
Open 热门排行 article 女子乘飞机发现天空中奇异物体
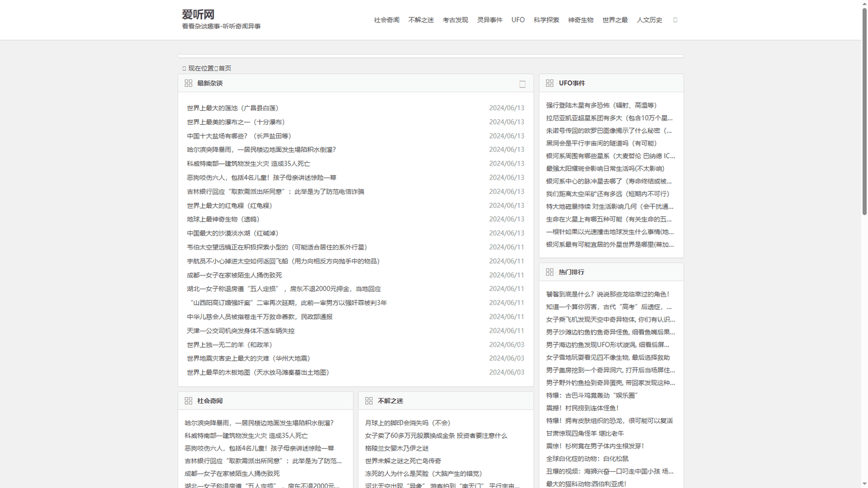click(x=611, y=320)
